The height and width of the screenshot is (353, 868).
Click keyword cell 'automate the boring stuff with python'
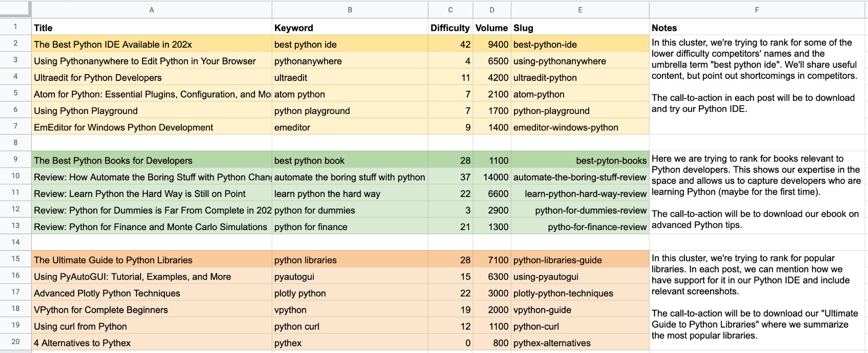pyautogui.click(x=350, y=176)
